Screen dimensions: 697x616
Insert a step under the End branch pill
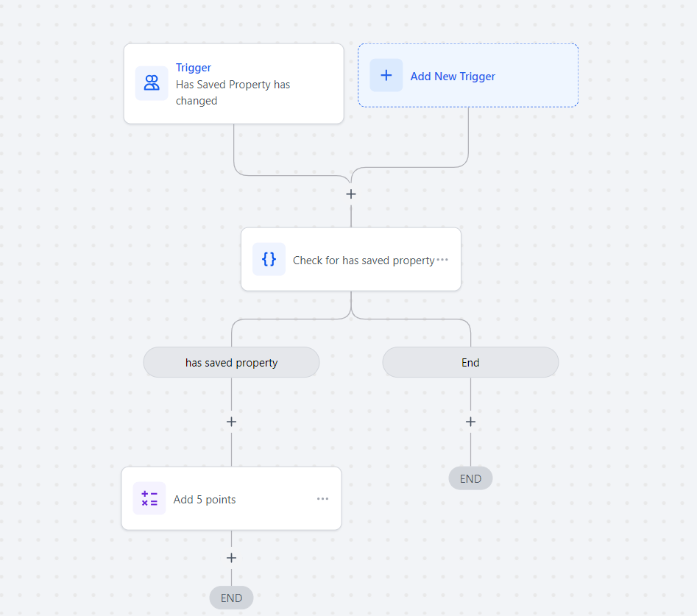(470, 422)
